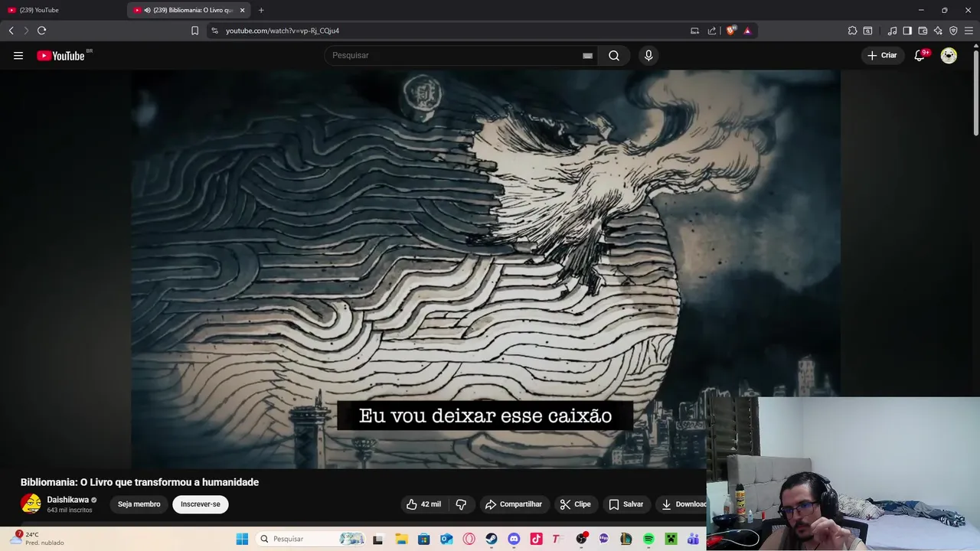Open the on-screen keyboard in search box

point(587,55)
